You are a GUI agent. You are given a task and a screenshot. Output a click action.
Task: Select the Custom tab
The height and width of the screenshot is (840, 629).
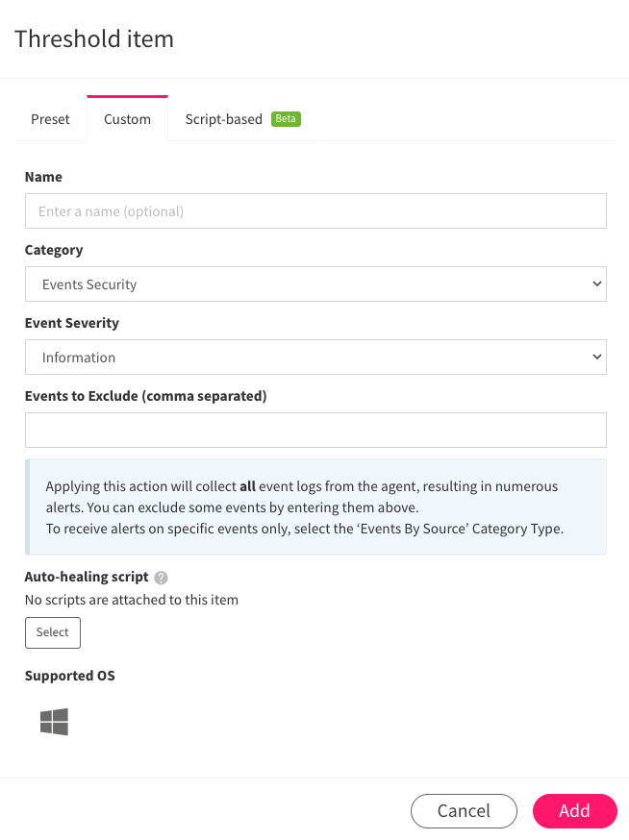coord(127,119)
